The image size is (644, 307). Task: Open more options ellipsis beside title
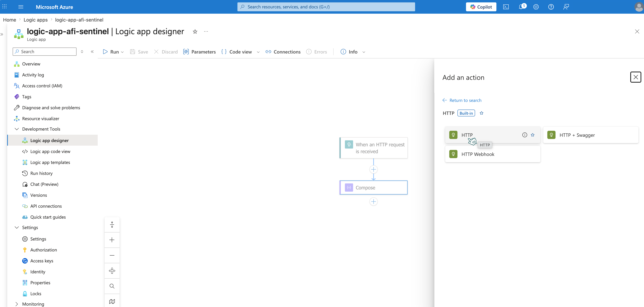click(x=206, y=31)
